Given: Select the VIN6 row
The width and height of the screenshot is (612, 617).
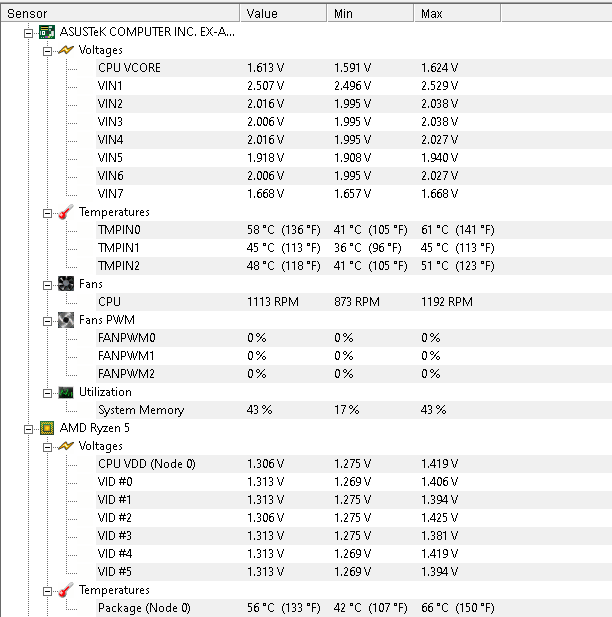Looking at the screenshot, I should click(353, 176).
